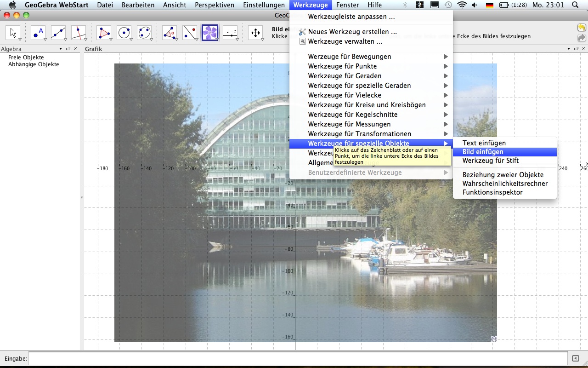
Task: Select the perpendicular line tool
Action: pos(79,33)
